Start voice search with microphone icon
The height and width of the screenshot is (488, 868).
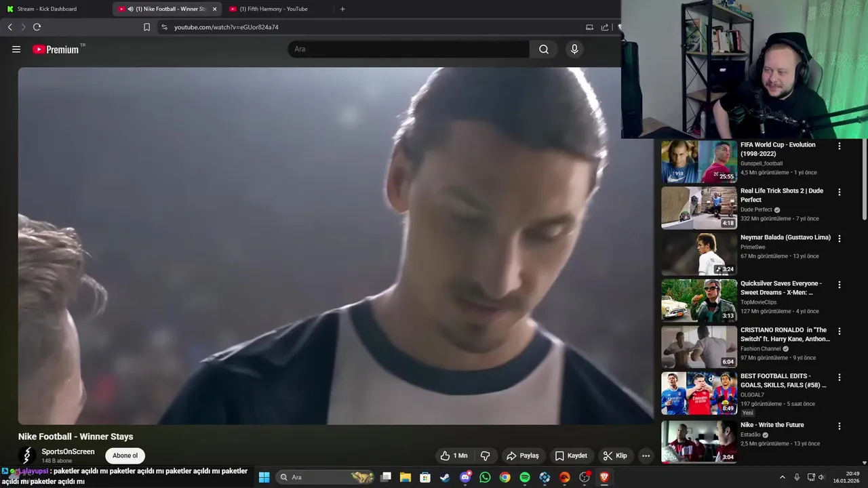(574, 49)
